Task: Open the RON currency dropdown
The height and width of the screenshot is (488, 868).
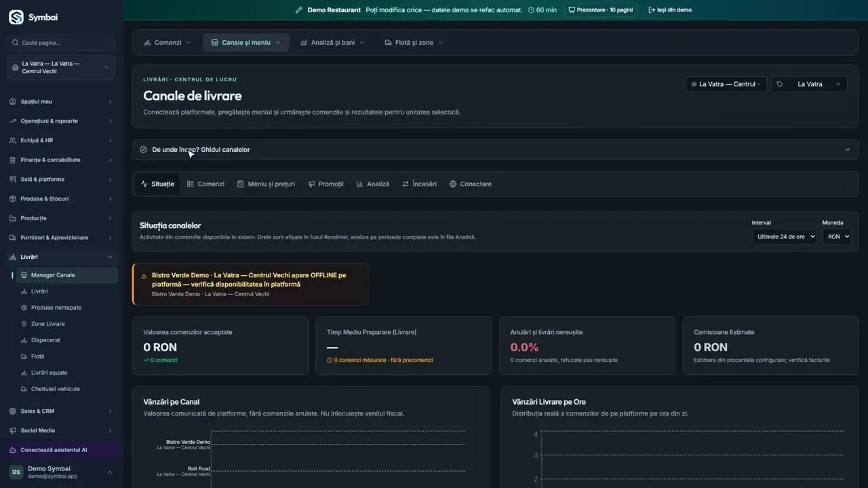Action: [837, 237]
